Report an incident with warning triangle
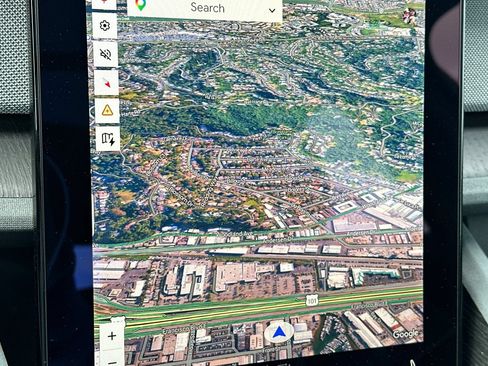 click(x=107, y=110)
